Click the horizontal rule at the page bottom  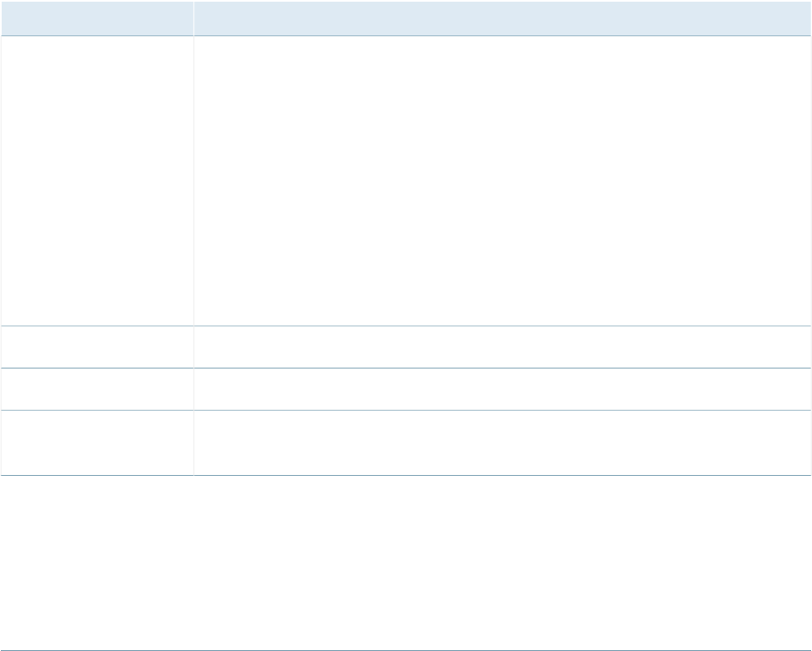(x=406, y=650)
